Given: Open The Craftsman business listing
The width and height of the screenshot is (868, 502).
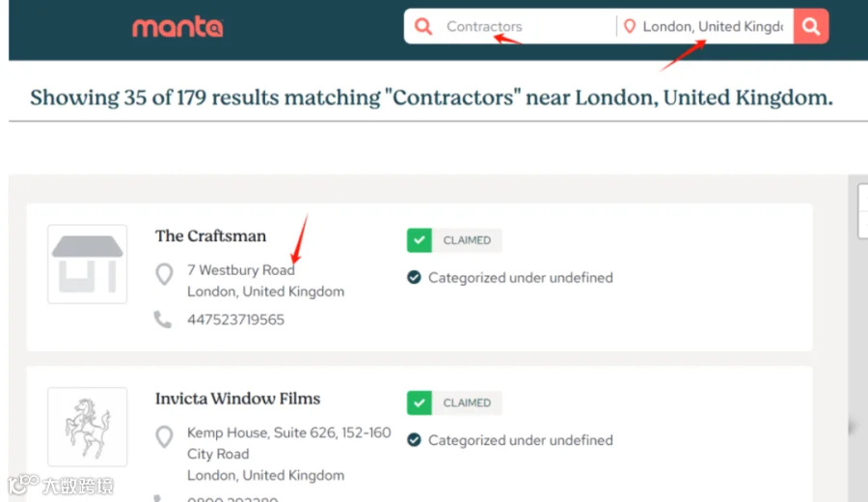Looking at the screenshot, I should coord(210,237).
